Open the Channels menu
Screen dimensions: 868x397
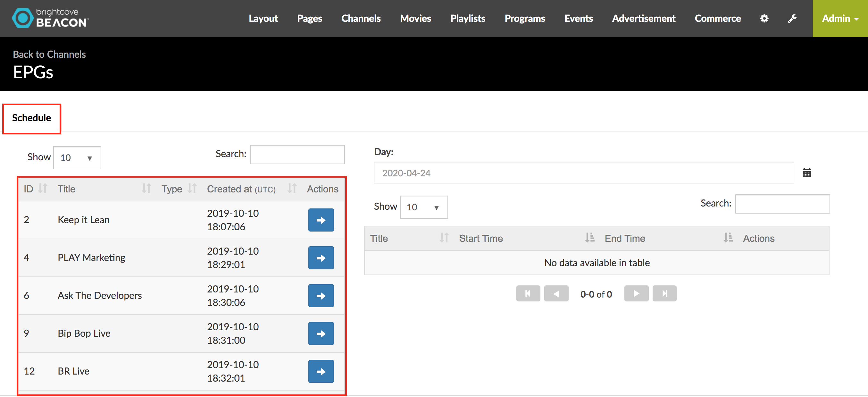[361, 18]
